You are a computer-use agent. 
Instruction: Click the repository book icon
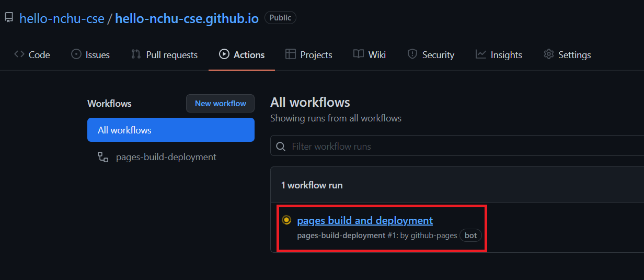(x=8, y=18)
